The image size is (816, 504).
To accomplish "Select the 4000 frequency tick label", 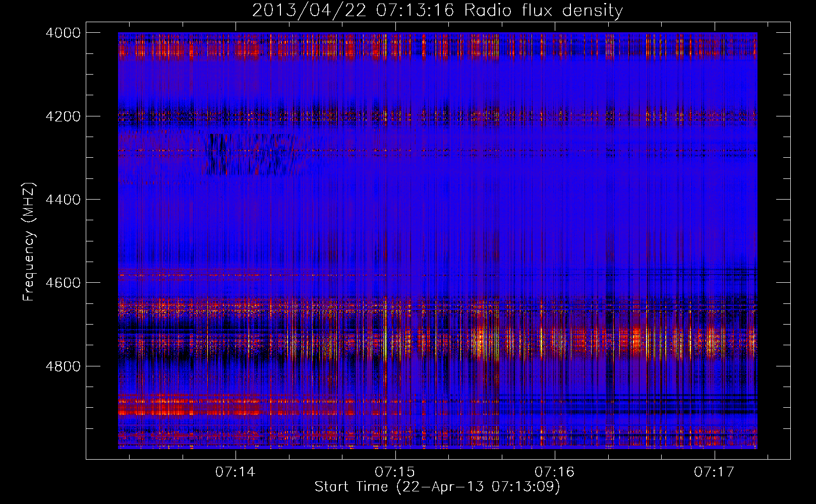I will [63, 33].
